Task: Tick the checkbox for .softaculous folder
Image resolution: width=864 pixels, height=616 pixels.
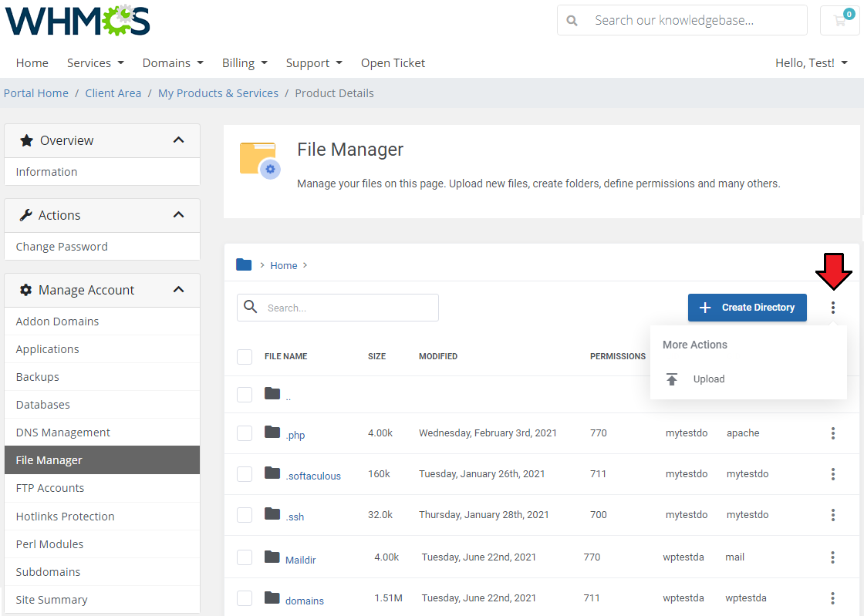Action: pyautogui.click(x=244, y=474)
